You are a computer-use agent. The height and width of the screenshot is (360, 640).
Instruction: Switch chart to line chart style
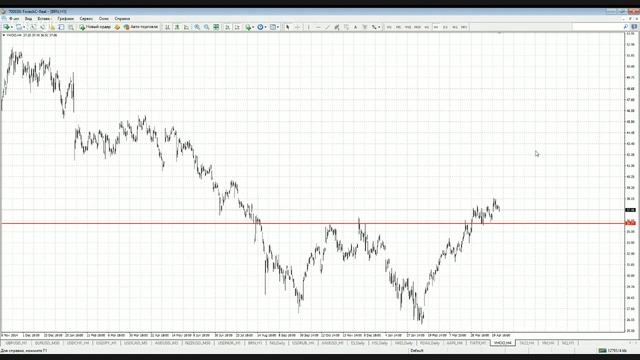[187, 27]
